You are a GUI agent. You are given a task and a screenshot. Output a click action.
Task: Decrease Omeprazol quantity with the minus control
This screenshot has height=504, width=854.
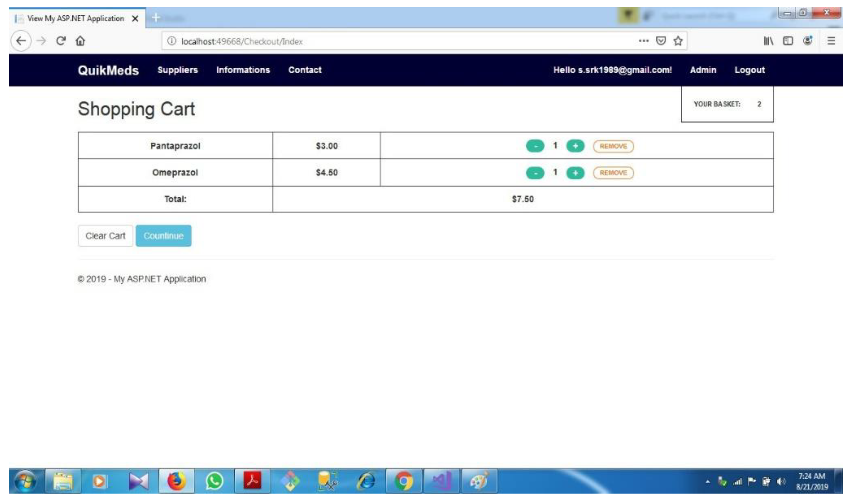coord(535,173)
